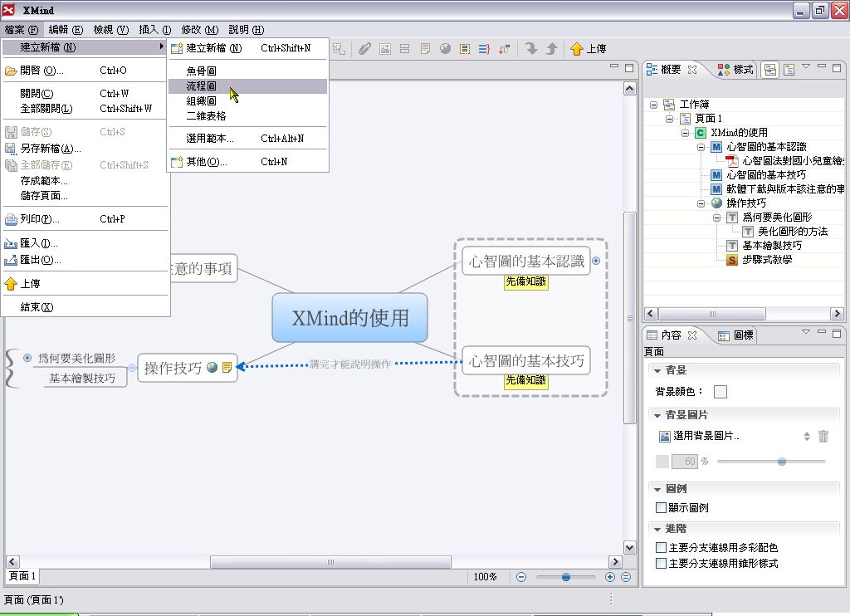This screenshot has height=616, width=850.
Task: Choose 選用範本... in submenu
Action: pos(247,139)
